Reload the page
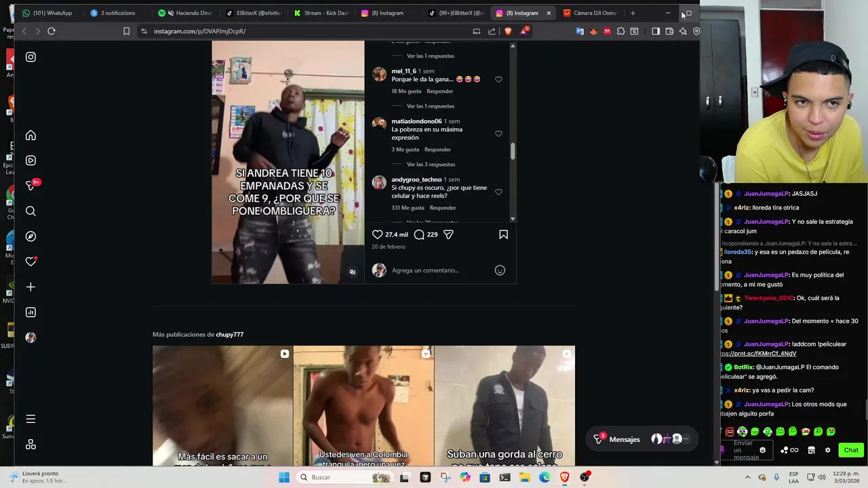Screen dimensions: 868x488 pos(51,31)
